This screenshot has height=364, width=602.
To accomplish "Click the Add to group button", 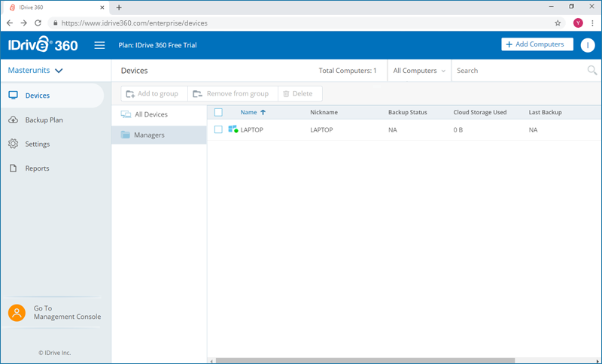I will coord(154,93).
